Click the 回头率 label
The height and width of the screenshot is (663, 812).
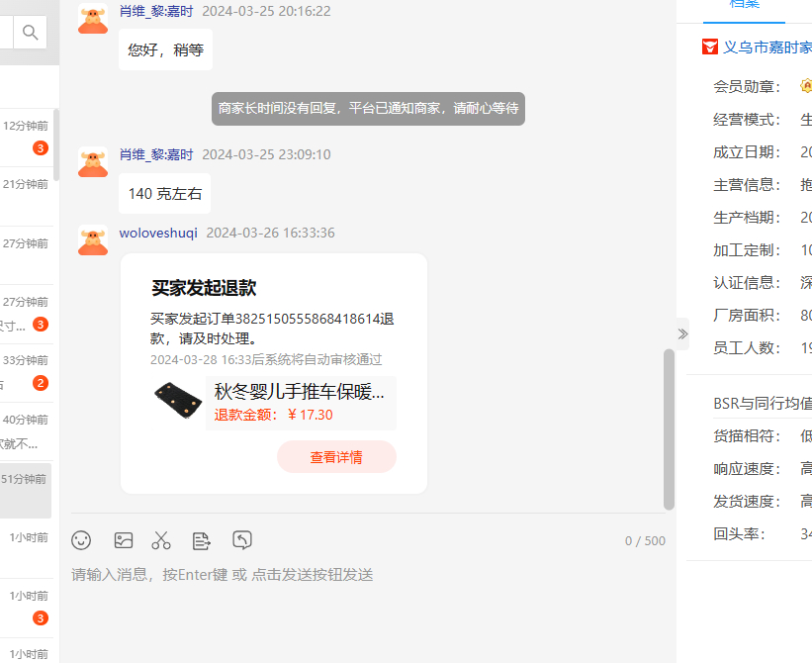[x=739, y=534]
